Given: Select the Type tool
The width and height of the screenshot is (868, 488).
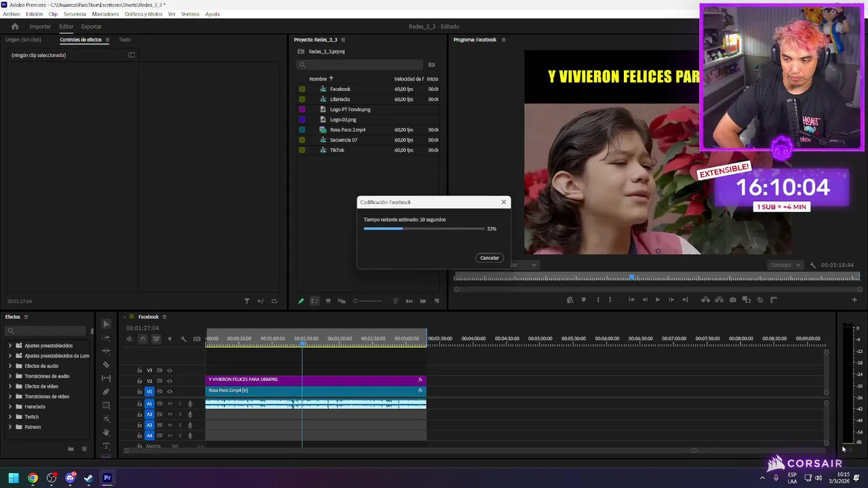Looking at the screenshot, I should (106, 445).
